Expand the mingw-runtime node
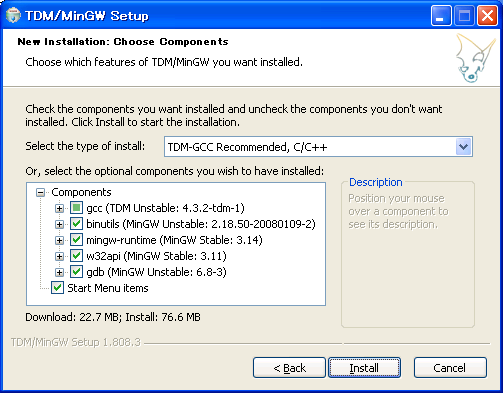Screen dimensions: 503x393 pyautogui.click(x=59, y=240)
